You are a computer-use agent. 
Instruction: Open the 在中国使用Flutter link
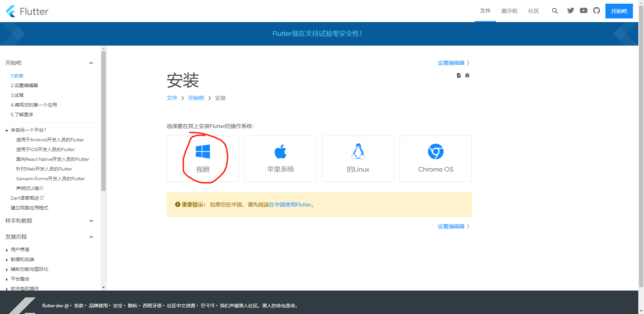(290, 205)
